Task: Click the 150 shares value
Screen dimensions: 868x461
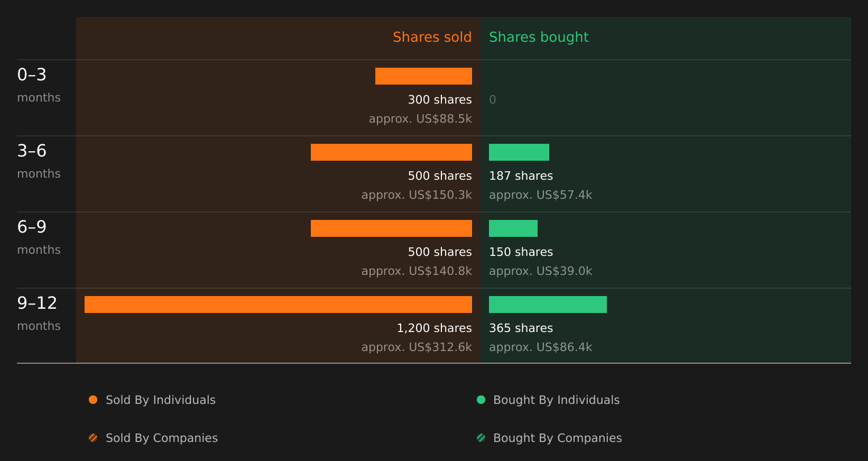Action: pyautogui.click(x=521, y=252)
